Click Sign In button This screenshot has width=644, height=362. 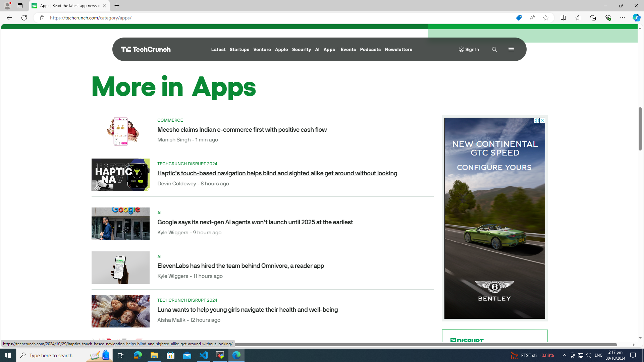point(469,49)
